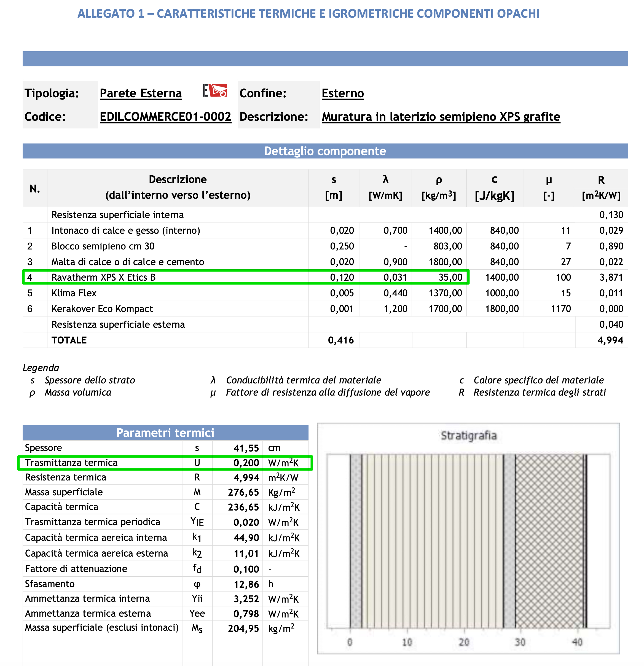Click the Klima Flex conductivity "0,440"
644x666 pixels.
[395, 293]
